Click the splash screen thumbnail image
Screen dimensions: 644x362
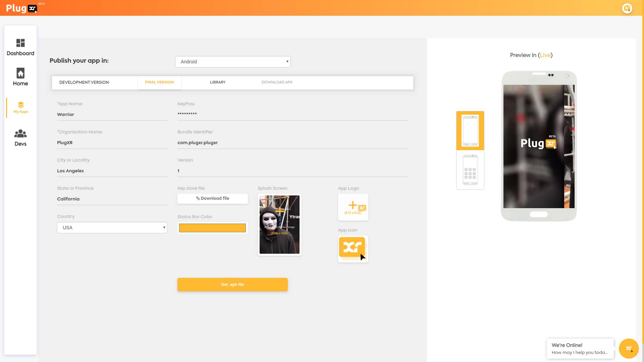pos(279,225)
